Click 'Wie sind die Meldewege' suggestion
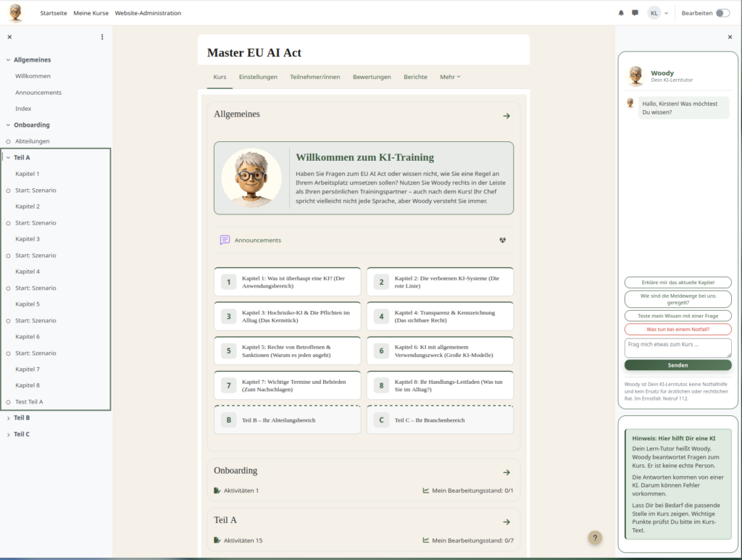 pyautogui.click(x=678, y=299)
